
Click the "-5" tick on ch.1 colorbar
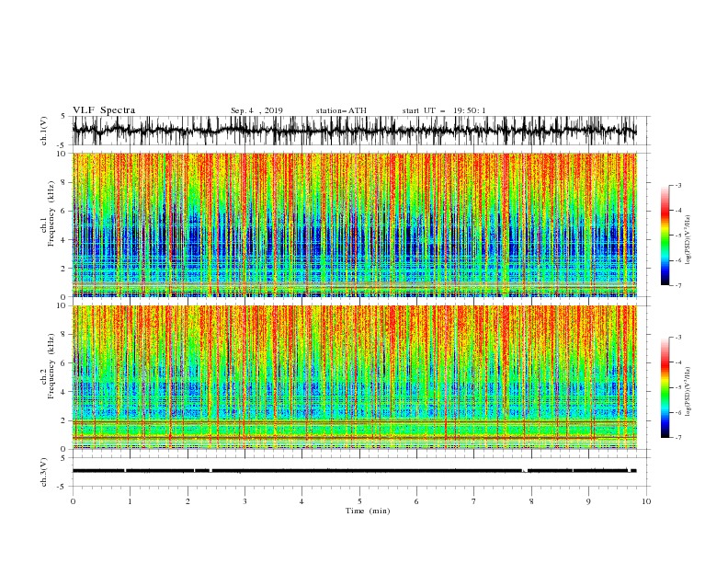[678, 236]
